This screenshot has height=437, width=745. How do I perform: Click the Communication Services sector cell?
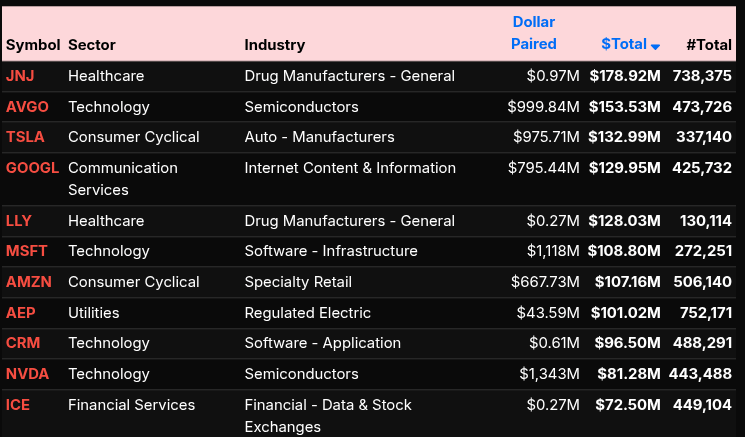123,179
